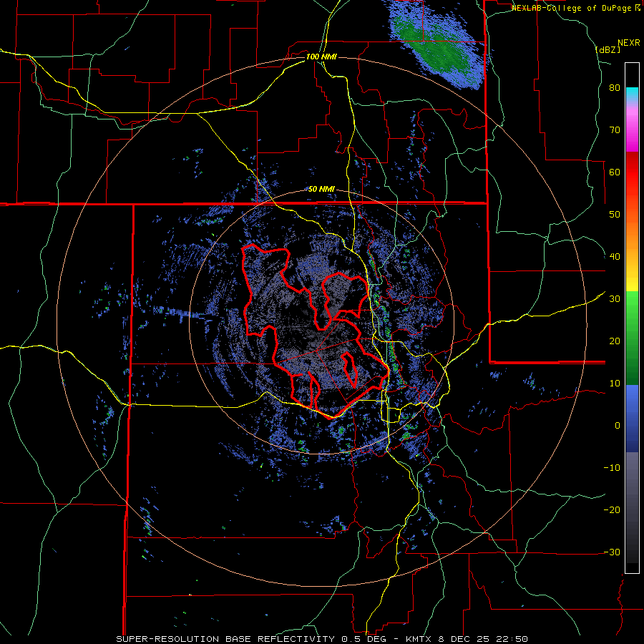Click the green band of the reflectivity color scale

click(632, 338)
